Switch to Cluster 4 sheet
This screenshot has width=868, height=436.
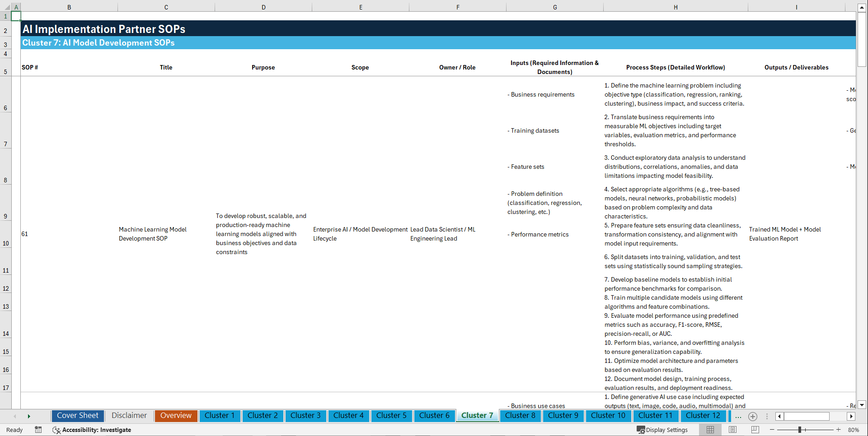[348, 416]
